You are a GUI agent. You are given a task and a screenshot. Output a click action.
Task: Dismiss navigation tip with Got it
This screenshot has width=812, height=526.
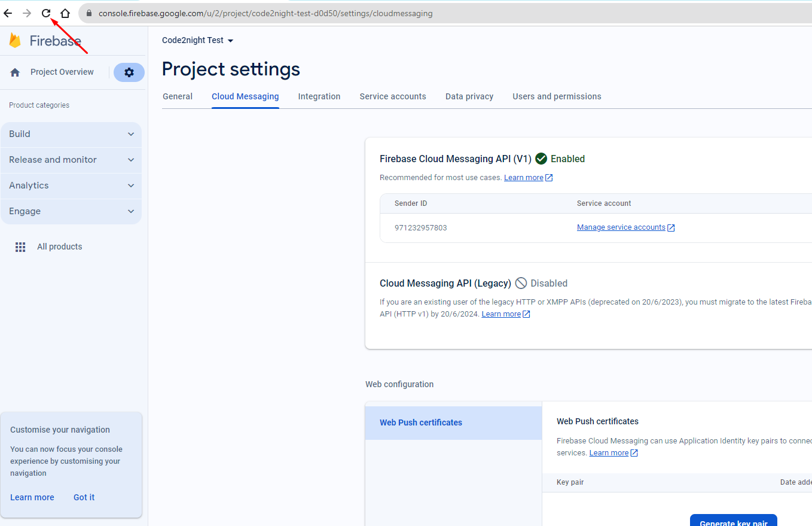pos(84,497)
